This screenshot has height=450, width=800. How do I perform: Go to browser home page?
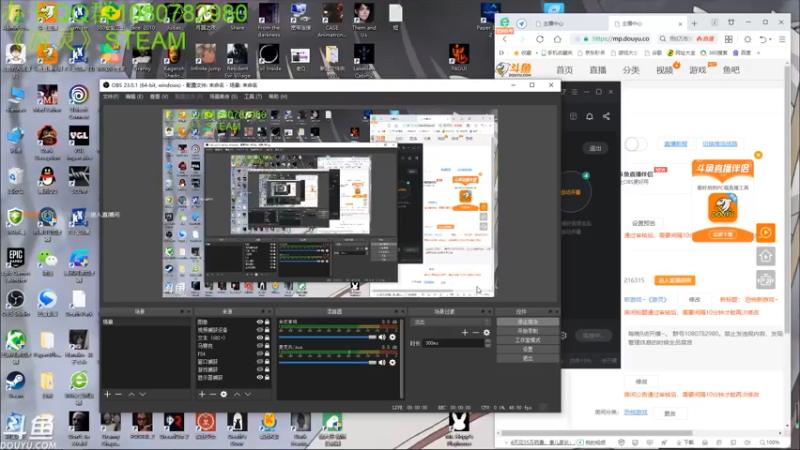coord(557,39)
